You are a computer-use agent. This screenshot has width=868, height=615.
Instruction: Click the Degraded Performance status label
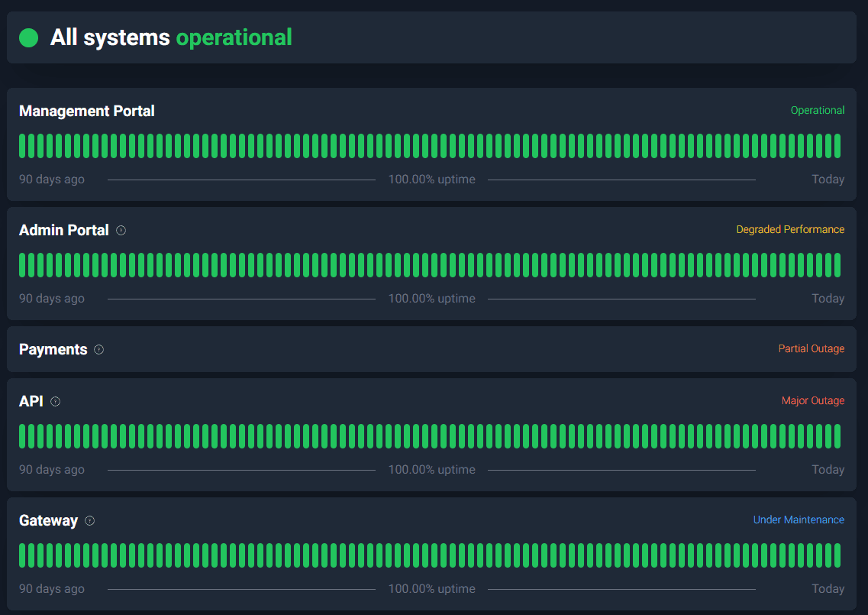(x=790, y=229)
